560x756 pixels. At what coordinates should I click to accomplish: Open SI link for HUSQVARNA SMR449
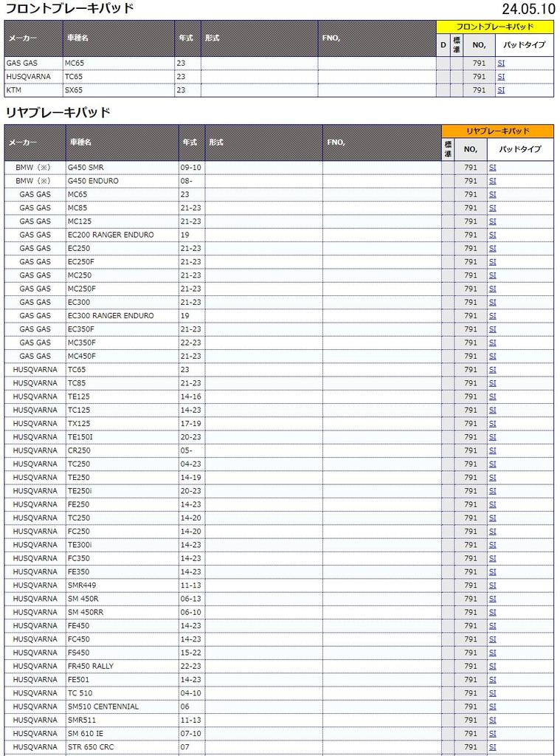tap(492, 585)
